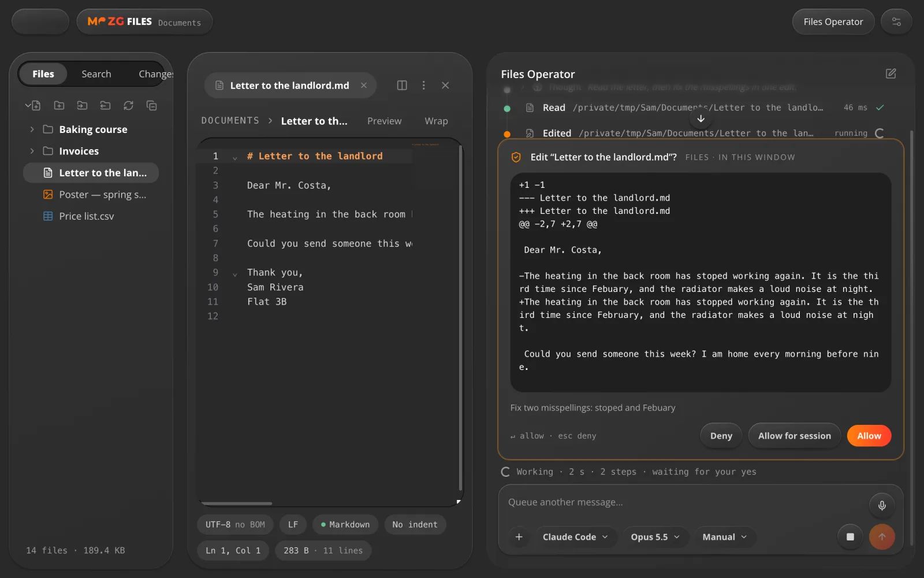Change the Markdown language mode
Image resolution: width=924 pixels, height=578 pixels.
click(x=345, y=525)
